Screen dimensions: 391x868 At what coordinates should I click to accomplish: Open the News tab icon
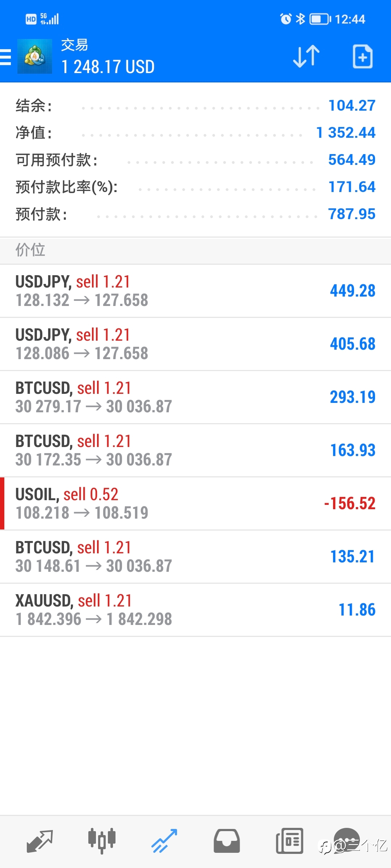pos(289,841)
